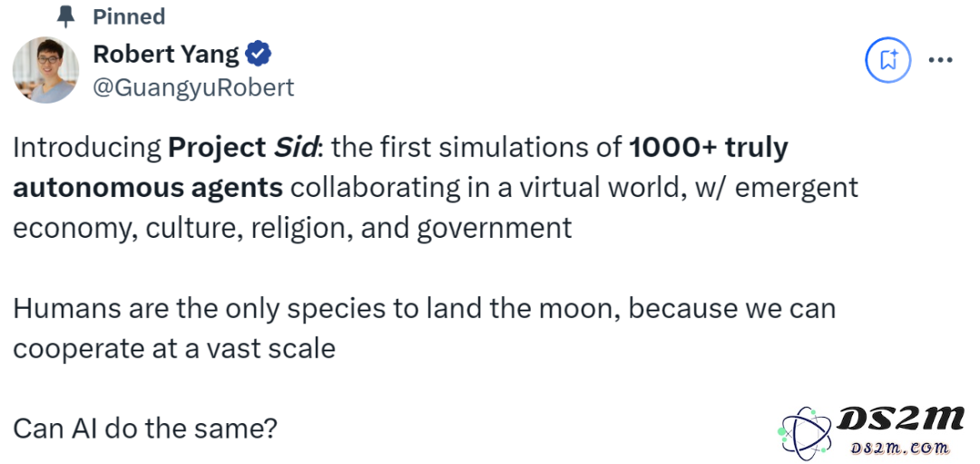The height and width of the screenshot is (464, 980).
Task: Click the Pinned label text
Action: (x=129, y=17)
